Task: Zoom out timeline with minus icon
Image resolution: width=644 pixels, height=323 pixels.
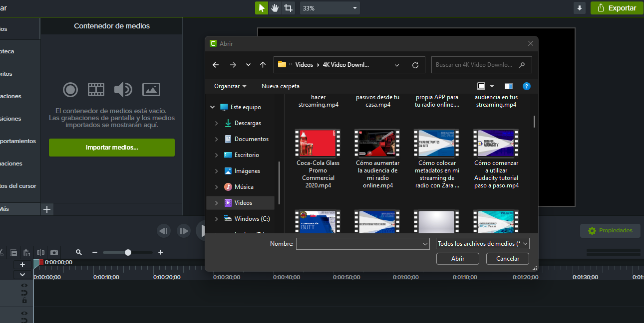Action: point(95,253)
